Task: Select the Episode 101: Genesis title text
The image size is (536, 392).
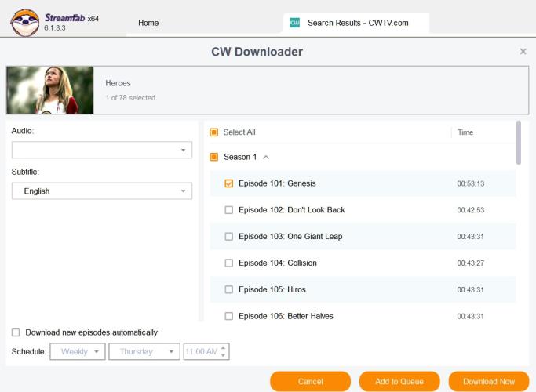Action: coord(277,183)
